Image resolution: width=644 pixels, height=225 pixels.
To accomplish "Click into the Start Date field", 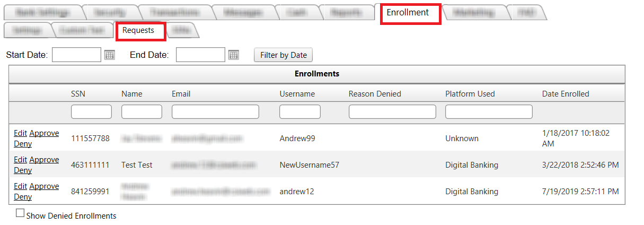I will [x=76, y=55].
